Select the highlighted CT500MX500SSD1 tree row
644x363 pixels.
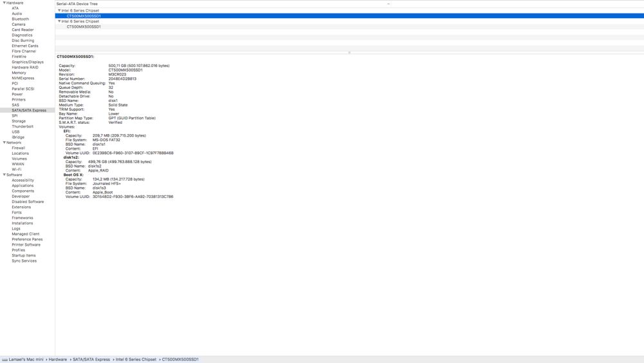click(x=350, y=15)
